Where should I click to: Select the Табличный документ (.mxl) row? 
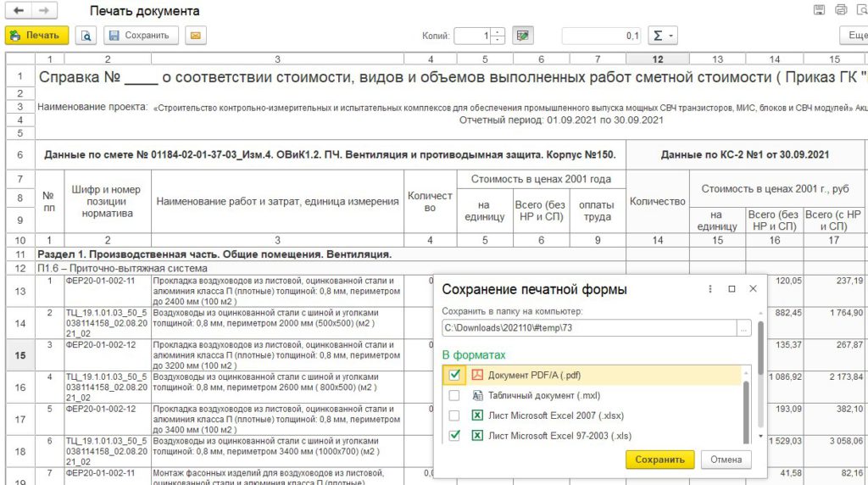point(593,395)
